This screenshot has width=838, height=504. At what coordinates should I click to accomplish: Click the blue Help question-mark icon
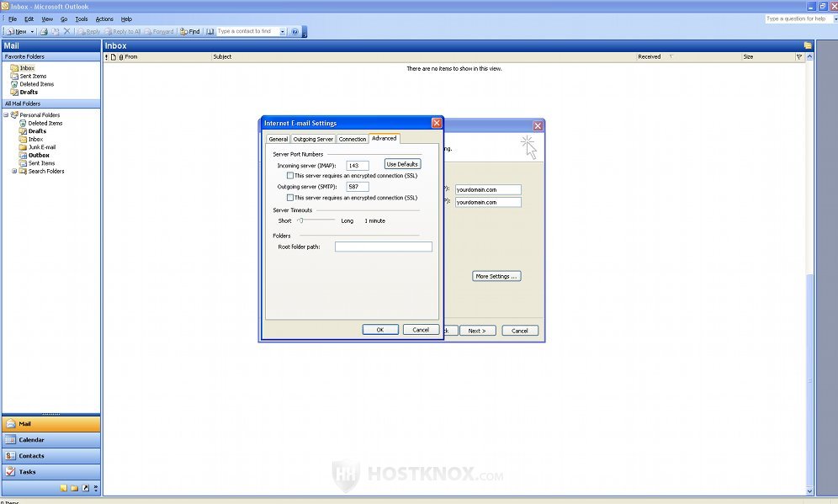coord(294,31)
